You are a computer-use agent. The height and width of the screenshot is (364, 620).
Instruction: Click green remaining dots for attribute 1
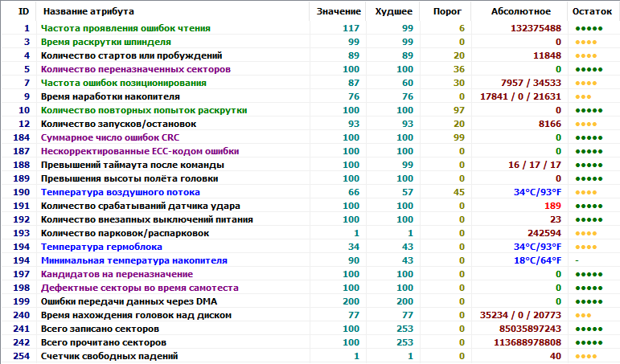[x=589, y=28]
